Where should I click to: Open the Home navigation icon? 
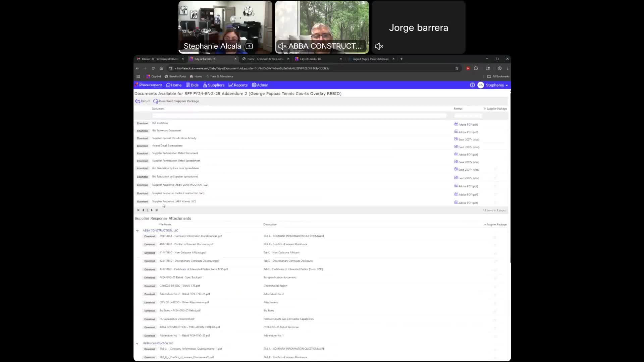click(x=168, y=85)
